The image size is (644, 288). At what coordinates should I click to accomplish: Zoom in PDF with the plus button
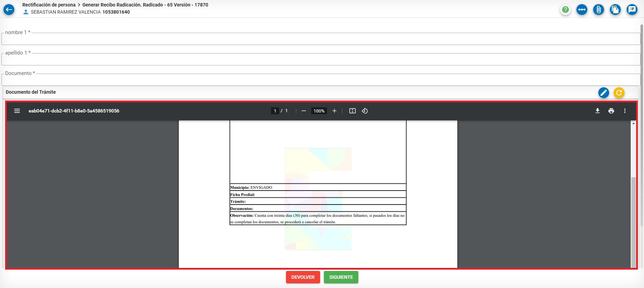coord(334,111)
